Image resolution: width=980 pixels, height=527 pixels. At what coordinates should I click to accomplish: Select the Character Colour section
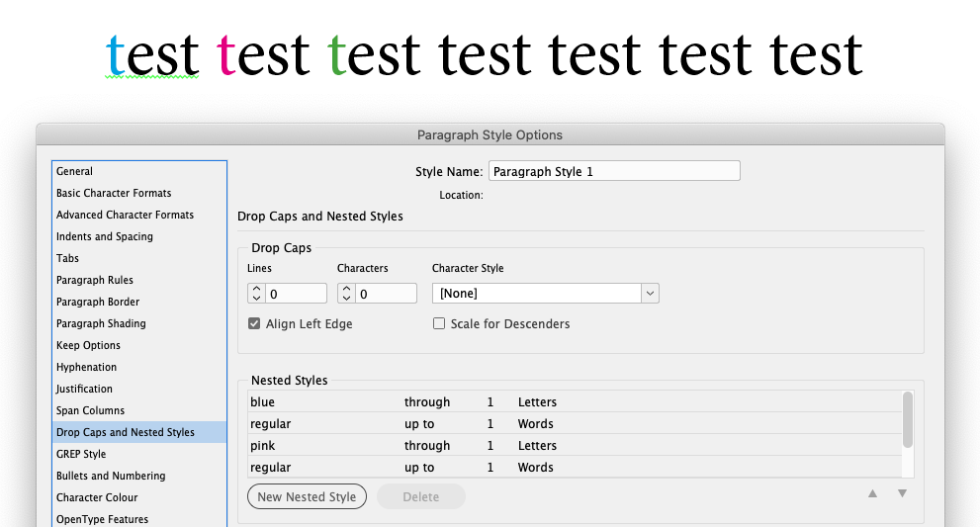click(x=97, y=497)
